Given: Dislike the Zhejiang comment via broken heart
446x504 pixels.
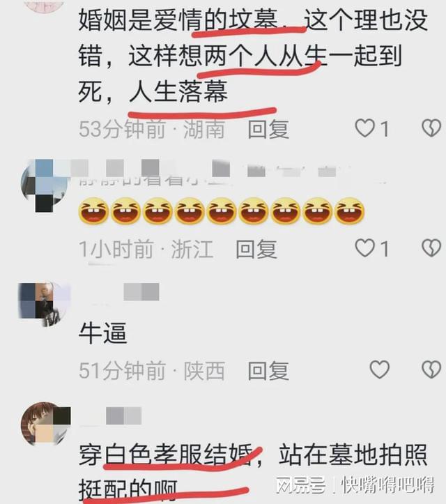Looking at the screenshot, I should (x=431, y=248).
